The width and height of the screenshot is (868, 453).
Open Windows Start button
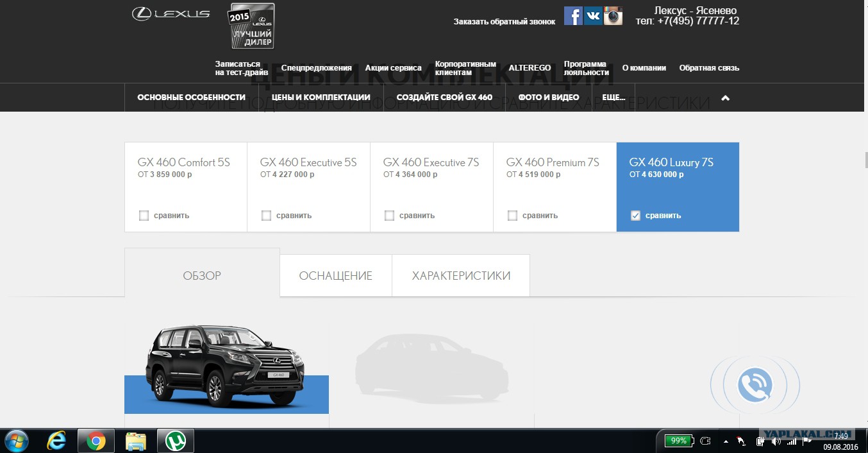[x=16, y=441]
